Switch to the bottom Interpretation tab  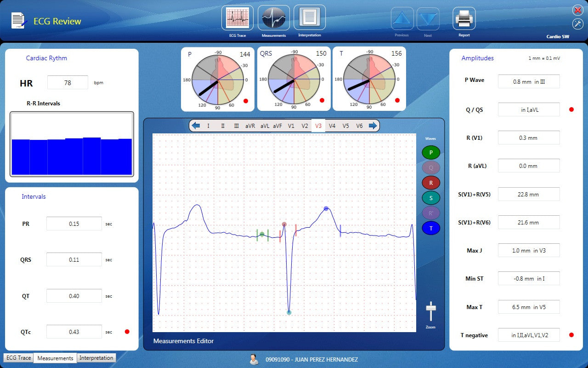pyautogui.click(x=96, y=358)
